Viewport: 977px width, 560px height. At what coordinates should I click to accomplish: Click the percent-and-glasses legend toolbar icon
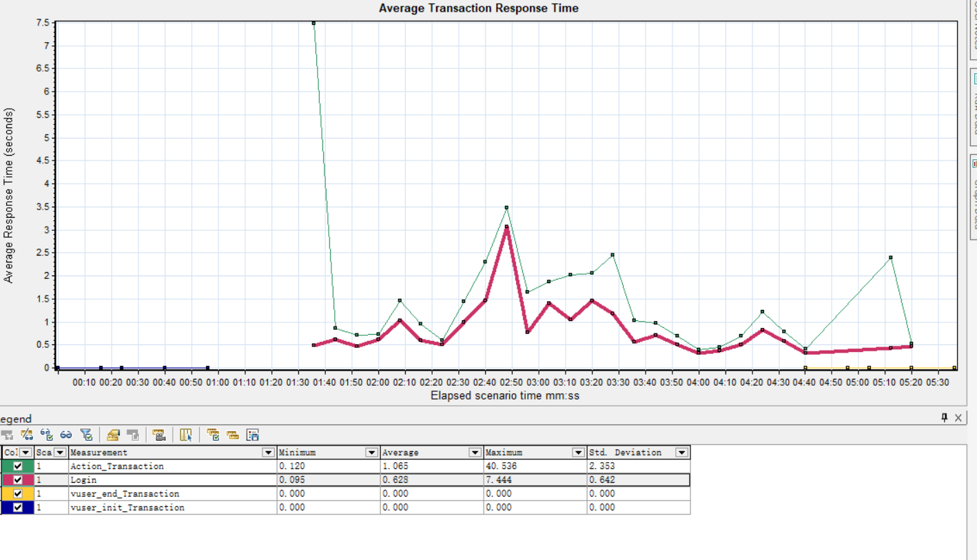(x=27, y=435)
